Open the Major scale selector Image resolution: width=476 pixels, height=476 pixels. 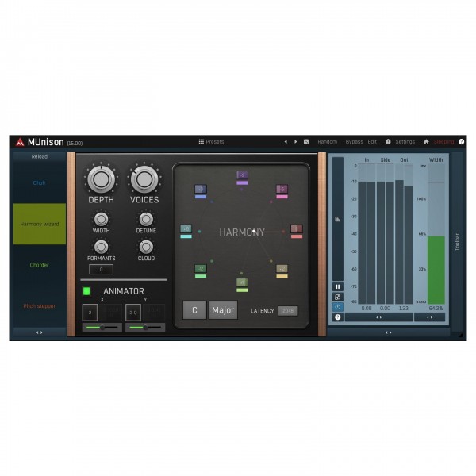coord(223,310)
